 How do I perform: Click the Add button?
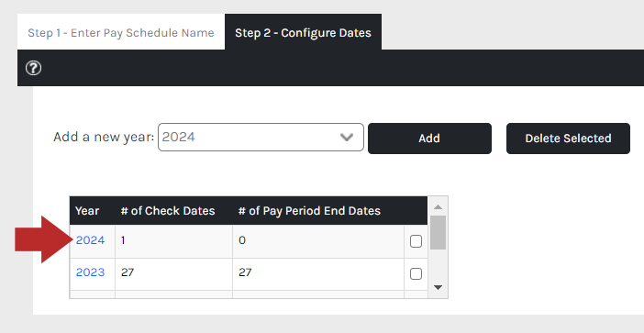click(429, 139)
